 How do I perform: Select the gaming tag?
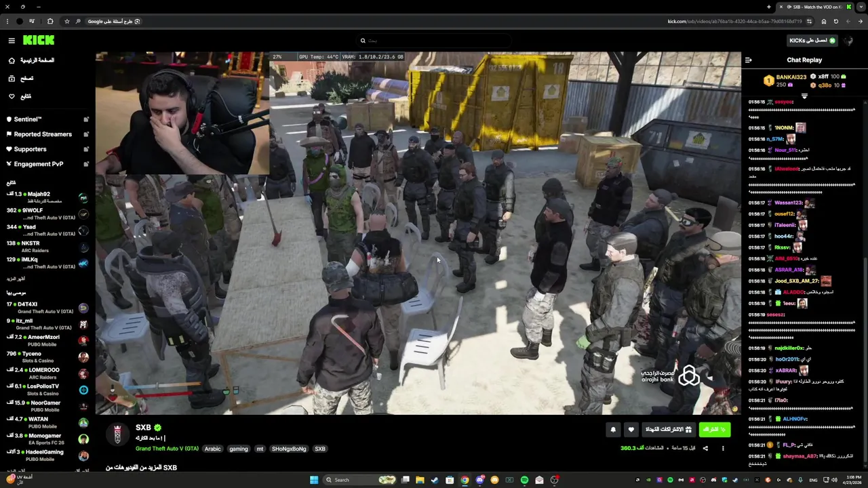tap(239, 449)
